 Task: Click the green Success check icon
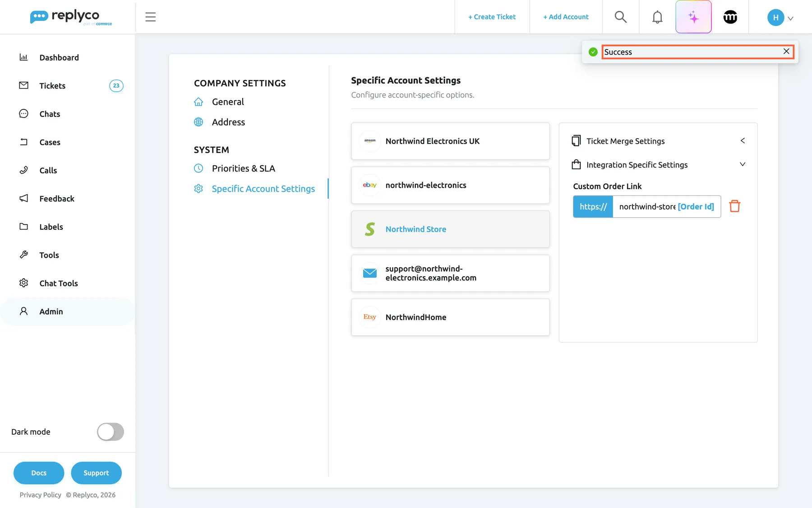click(x=593, y=52)
